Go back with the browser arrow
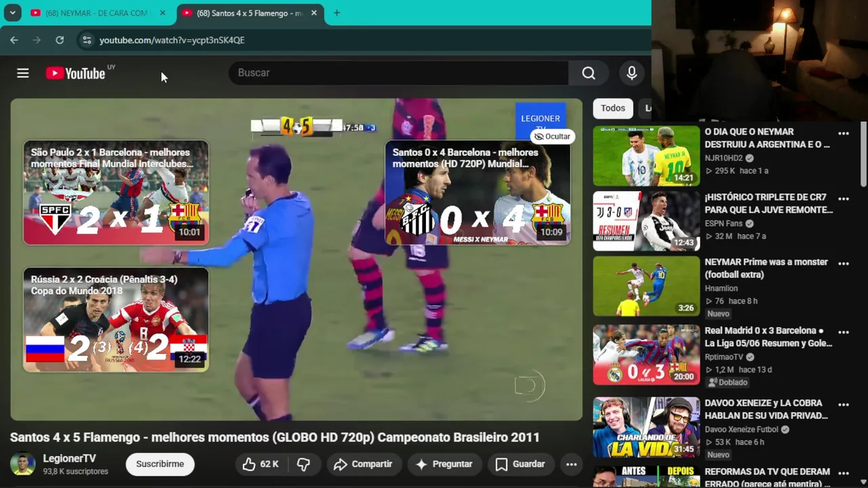Image resolution: width=868 pixels, height=488 pixels. pos(14,40)
